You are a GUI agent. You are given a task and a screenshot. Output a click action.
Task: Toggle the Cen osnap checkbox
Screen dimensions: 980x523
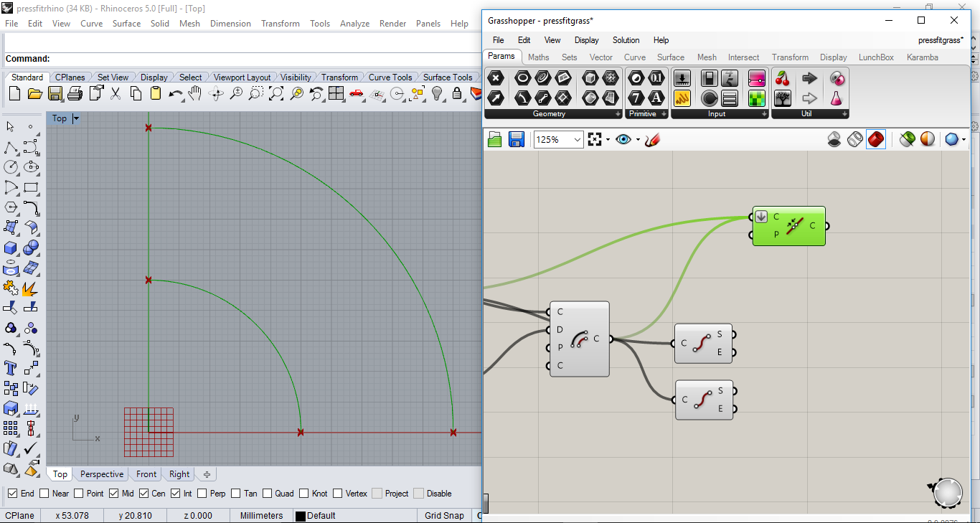pos(144,494)
